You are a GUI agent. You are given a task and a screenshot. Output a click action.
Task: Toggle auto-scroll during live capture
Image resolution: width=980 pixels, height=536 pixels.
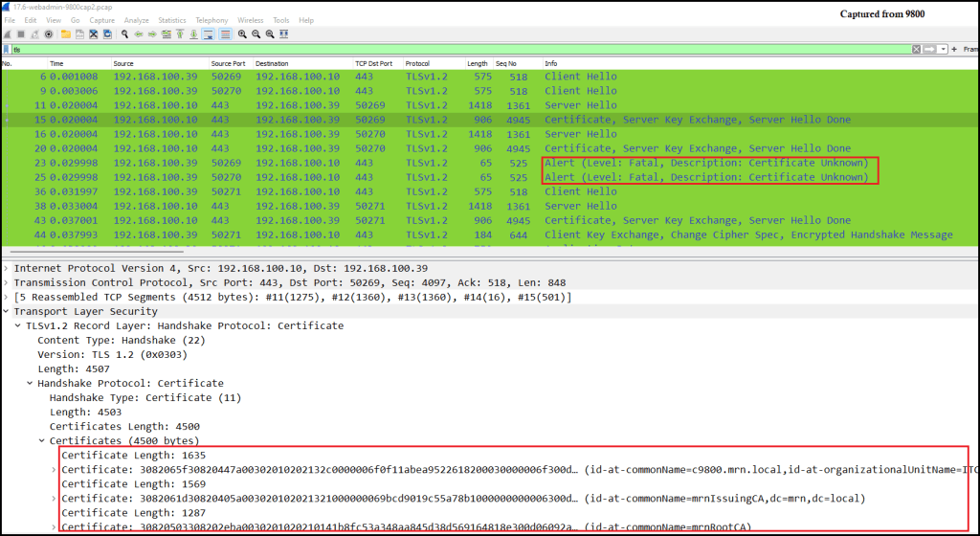[208, 34]
